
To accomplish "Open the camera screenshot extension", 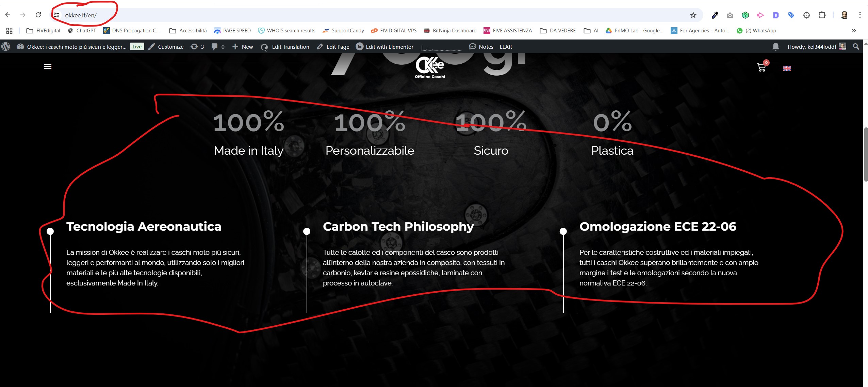I will tap(730, 15).
